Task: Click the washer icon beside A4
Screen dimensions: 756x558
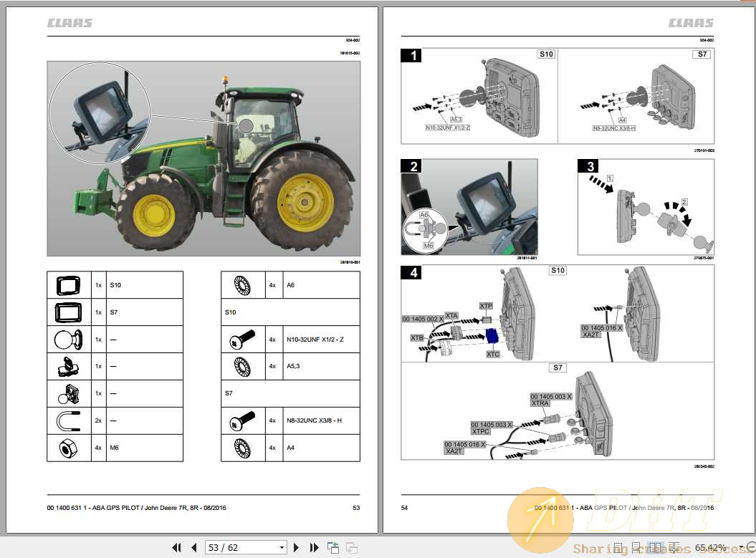Action: [242, 448]
